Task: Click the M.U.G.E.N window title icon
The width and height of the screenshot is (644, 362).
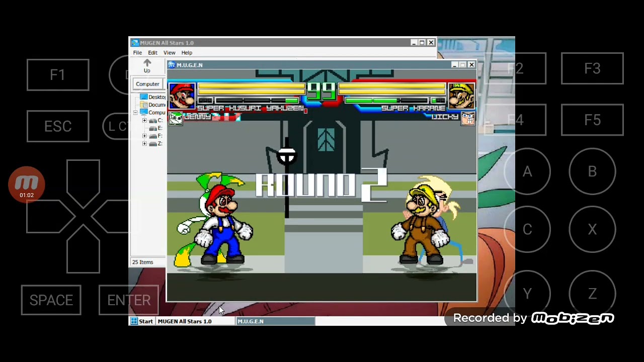Action: click(172, 65)
